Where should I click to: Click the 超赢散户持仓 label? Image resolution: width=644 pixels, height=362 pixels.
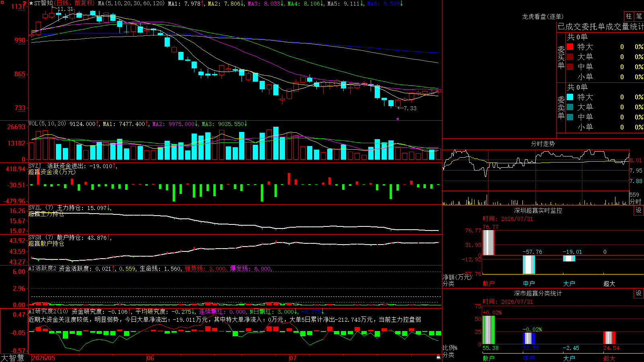click(x=46, y=244)
